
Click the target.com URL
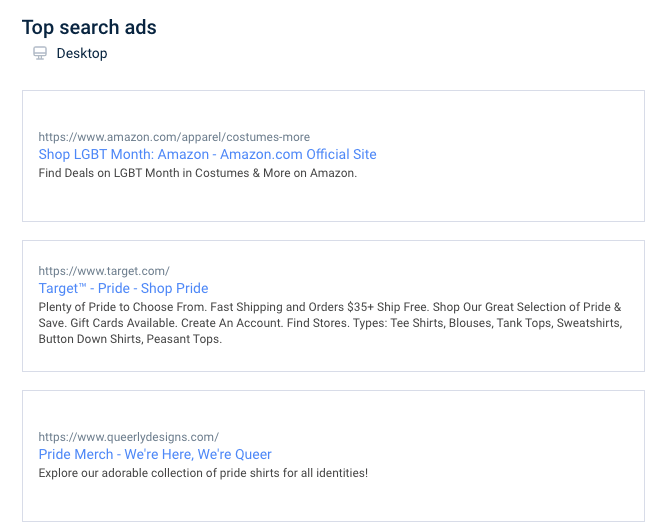104,271
